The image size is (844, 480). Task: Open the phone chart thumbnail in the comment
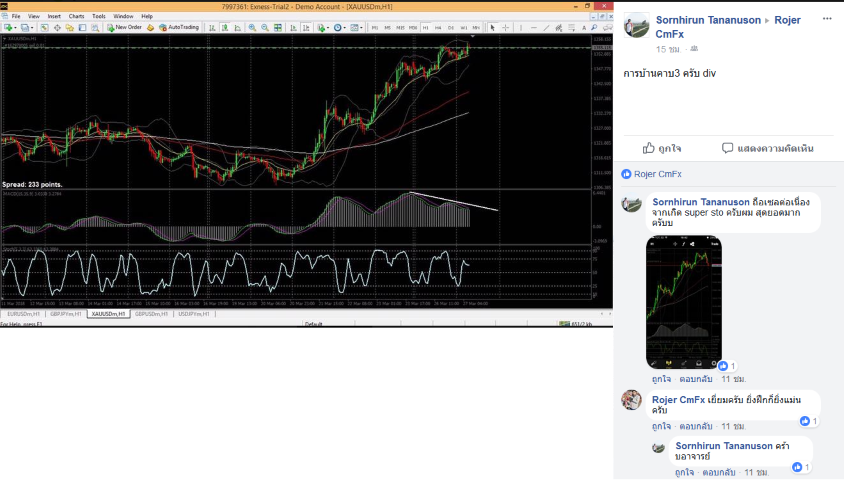pos(684,302)
